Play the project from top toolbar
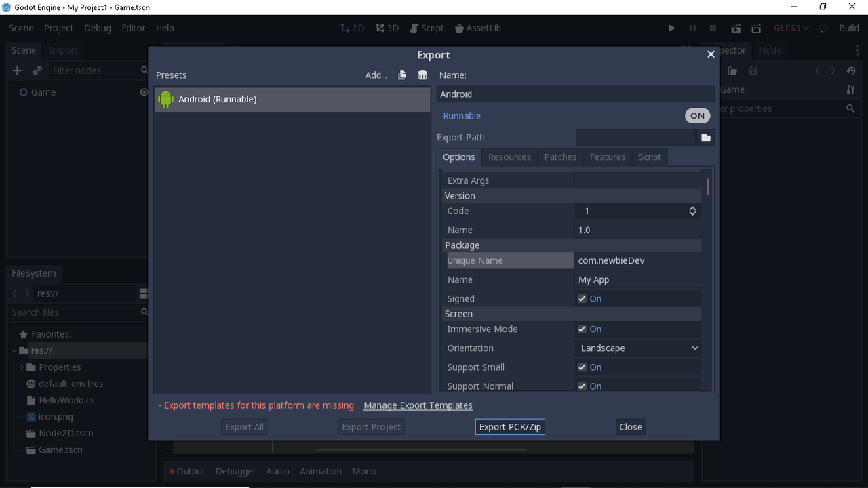Viewport: 868px width, 488px height. click(x=671, y=28)
